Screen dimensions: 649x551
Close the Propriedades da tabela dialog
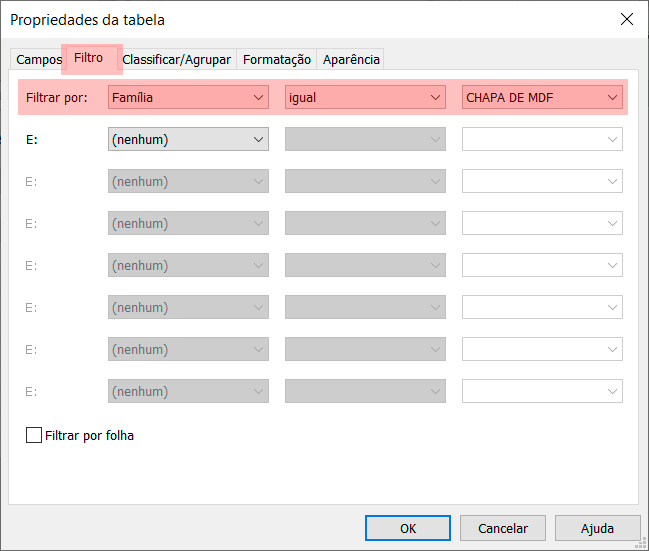point(627,19)
